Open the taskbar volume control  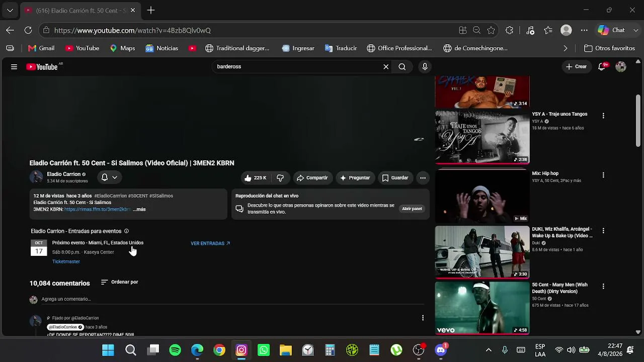pos(571,350)
